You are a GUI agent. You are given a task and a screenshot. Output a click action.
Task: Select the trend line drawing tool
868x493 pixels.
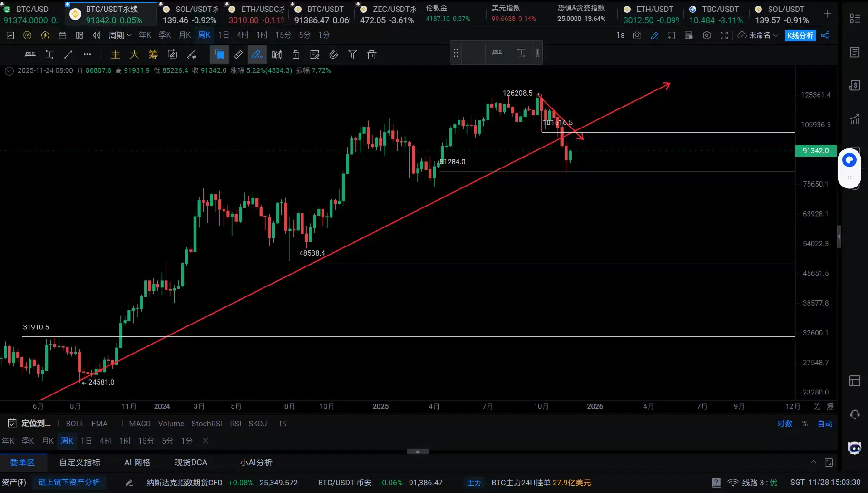tap(68, 55)
